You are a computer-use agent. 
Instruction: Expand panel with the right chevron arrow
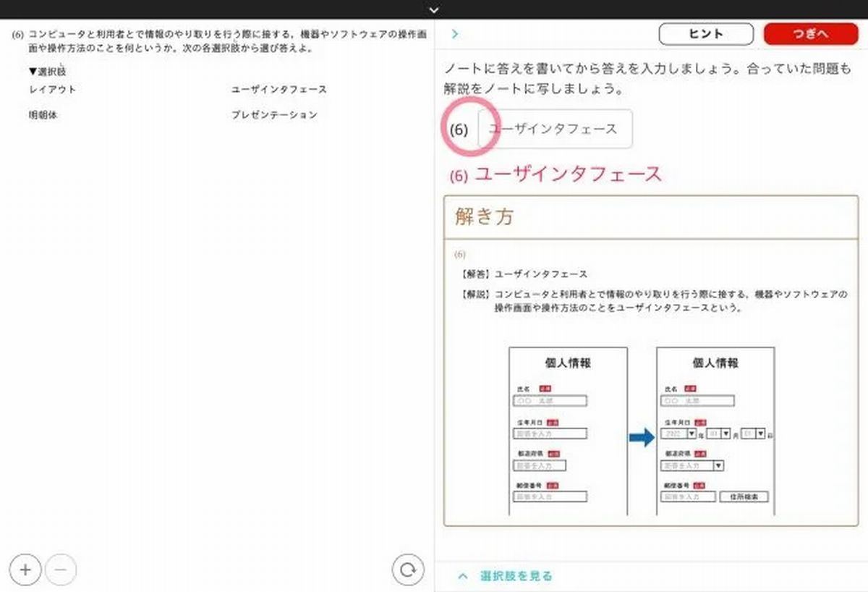455,33
